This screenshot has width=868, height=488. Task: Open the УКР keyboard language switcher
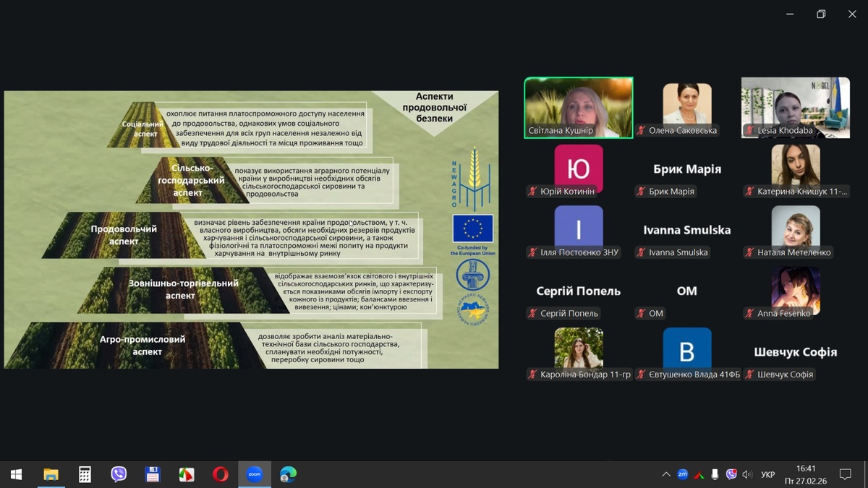click(x=768, y=475)
